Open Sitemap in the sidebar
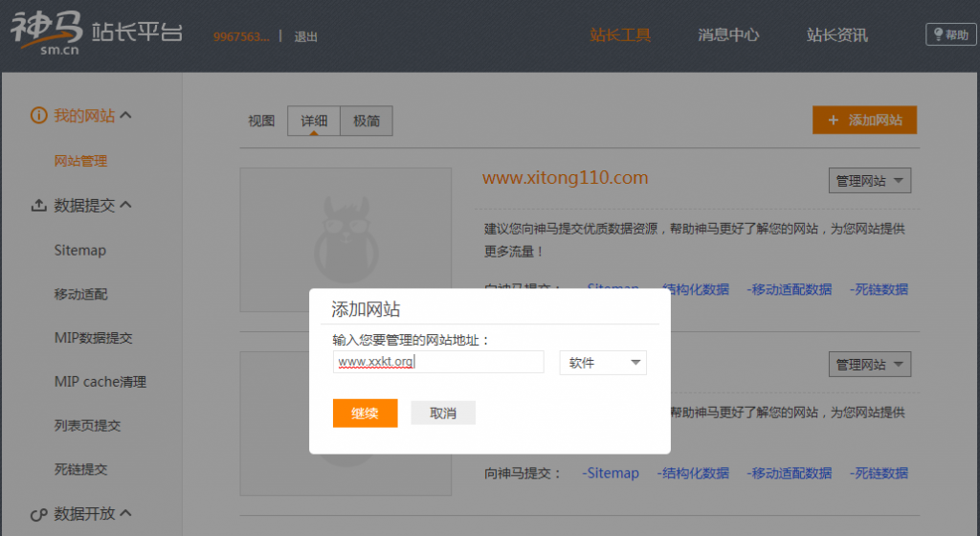Screen dimensions: 980x536 click(x=80, y=251)
